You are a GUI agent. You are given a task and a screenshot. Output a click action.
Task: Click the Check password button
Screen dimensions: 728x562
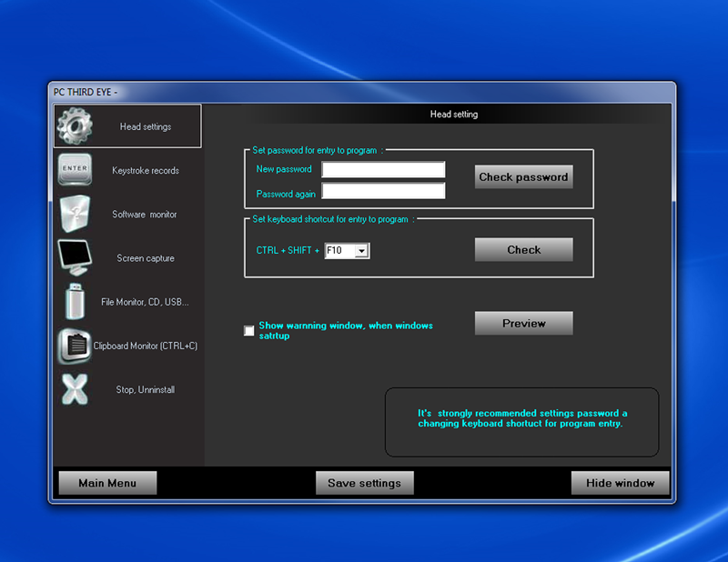click(x=524, y=176)
